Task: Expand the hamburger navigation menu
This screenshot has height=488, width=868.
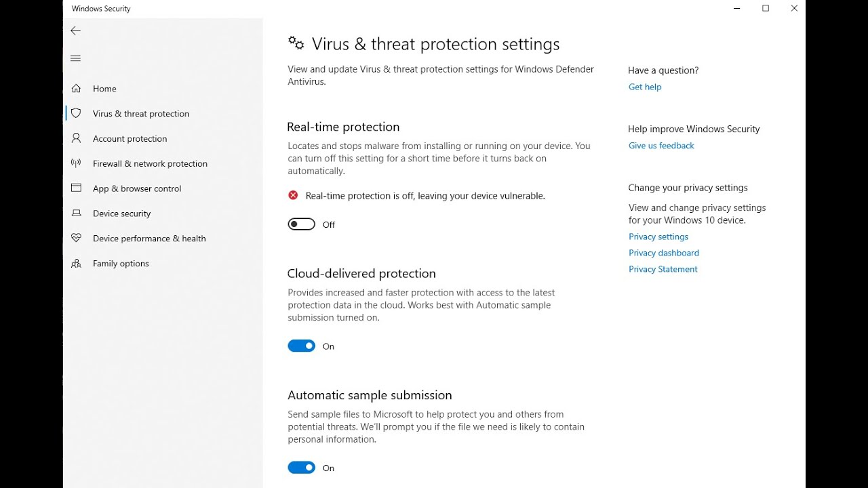Action: pyautogui.click(x=75, y=58)
